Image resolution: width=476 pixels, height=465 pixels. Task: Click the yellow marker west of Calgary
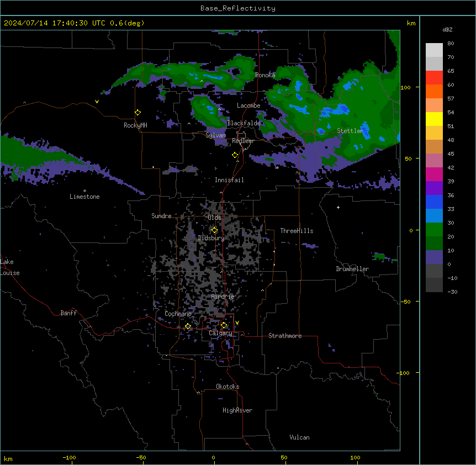click(x=188, y=326)
